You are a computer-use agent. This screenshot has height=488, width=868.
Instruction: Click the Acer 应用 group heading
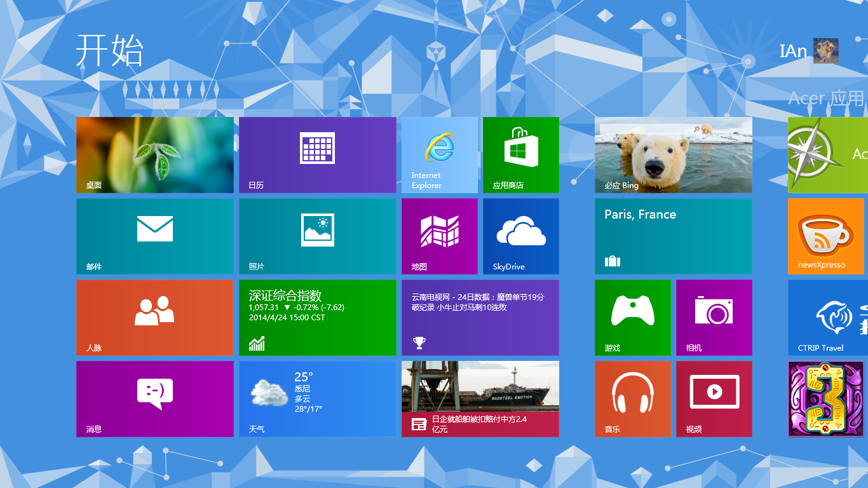(827, 98)
